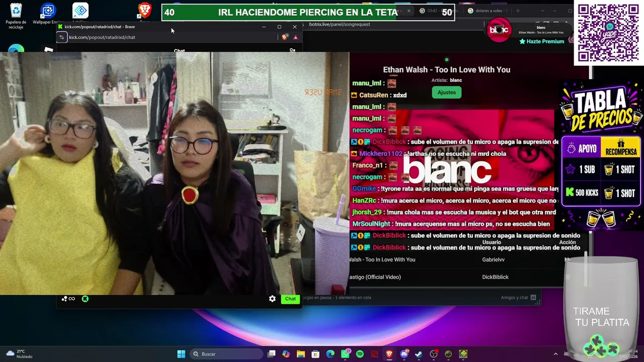Open Spotify from the taskbar
This screenshot has height=362, width=644.
(360, 354)
